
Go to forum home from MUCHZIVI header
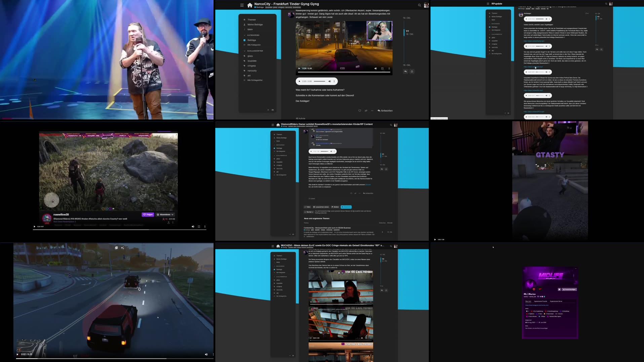click(x=278, y=246)
